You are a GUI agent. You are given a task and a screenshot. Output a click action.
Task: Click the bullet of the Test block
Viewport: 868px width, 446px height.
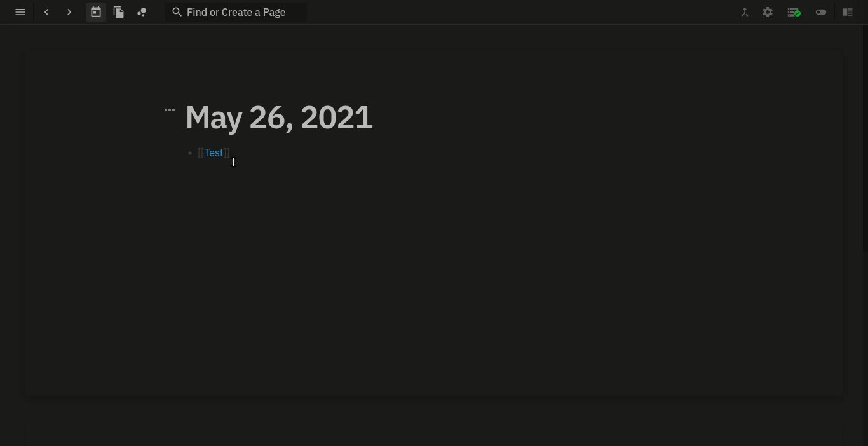click(x=190, y=153)
